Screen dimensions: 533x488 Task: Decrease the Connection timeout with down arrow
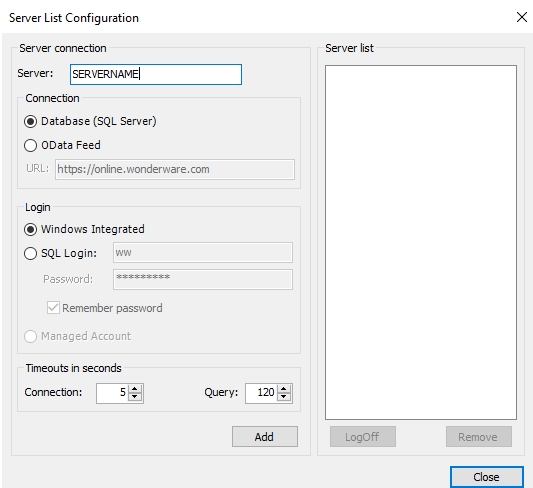(x=135, y=397)
